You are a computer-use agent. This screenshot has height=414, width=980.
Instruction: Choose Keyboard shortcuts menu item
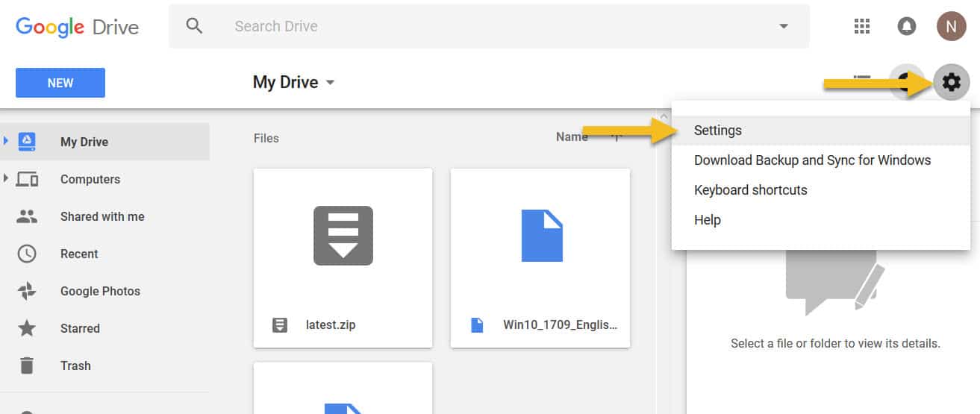(750, 190)
